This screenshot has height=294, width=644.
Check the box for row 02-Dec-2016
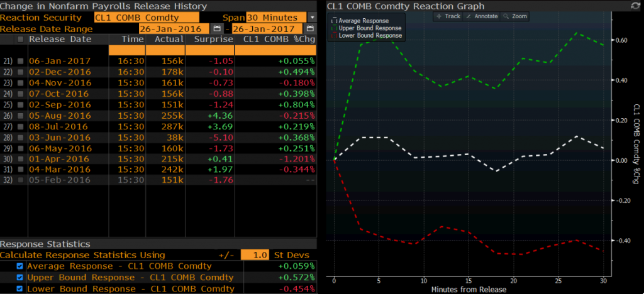(x=20, y=72)
